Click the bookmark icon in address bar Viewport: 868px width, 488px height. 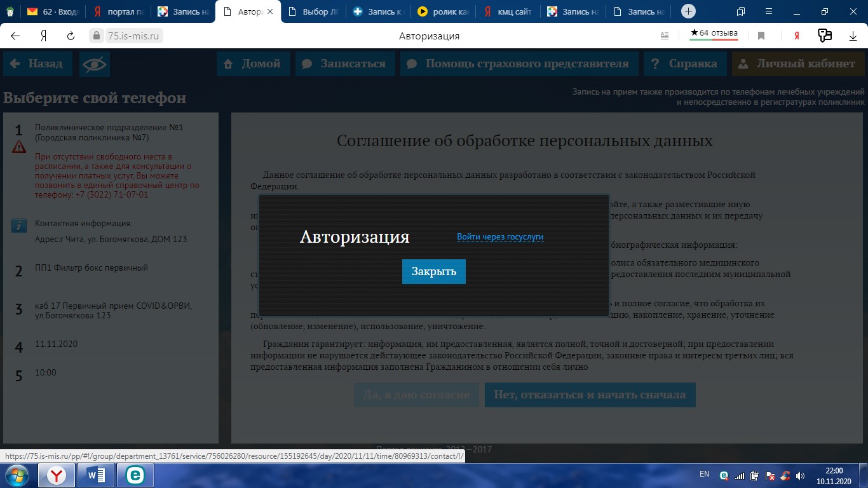point(761,36)
